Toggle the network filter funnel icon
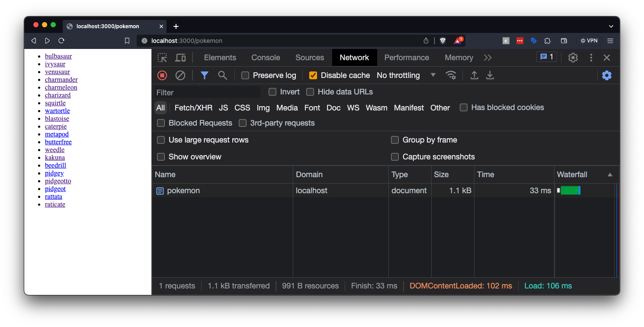This screenshot has width=644, height=327. [x=205, y=75]
